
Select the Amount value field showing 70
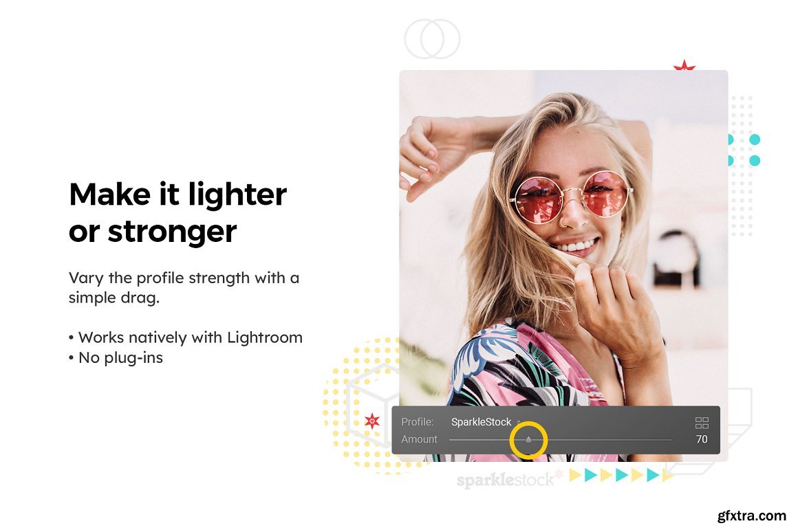[x=702, y=439]
